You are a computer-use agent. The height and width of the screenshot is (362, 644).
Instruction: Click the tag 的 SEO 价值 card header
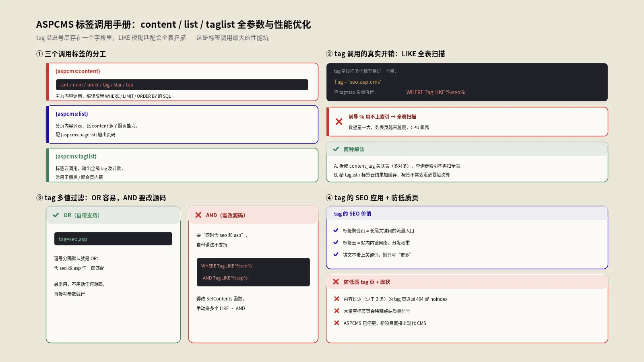pyautogui.click(x=467, y=214)
